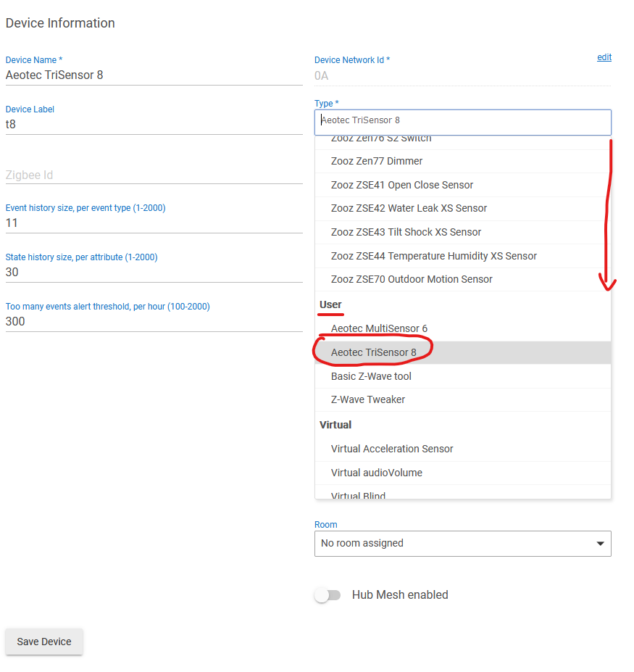Open the Room dropdown showing No room assigned

463,544
